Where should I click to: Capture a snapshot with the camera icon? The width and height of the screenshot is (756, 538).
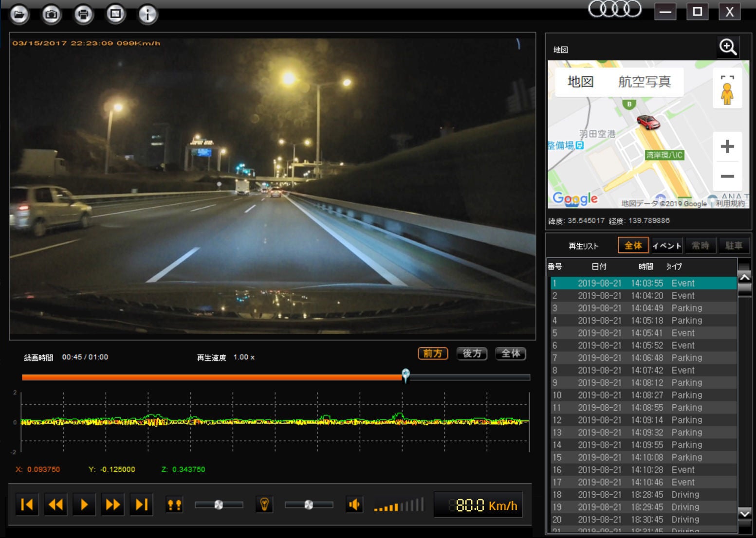coord(51,14)
